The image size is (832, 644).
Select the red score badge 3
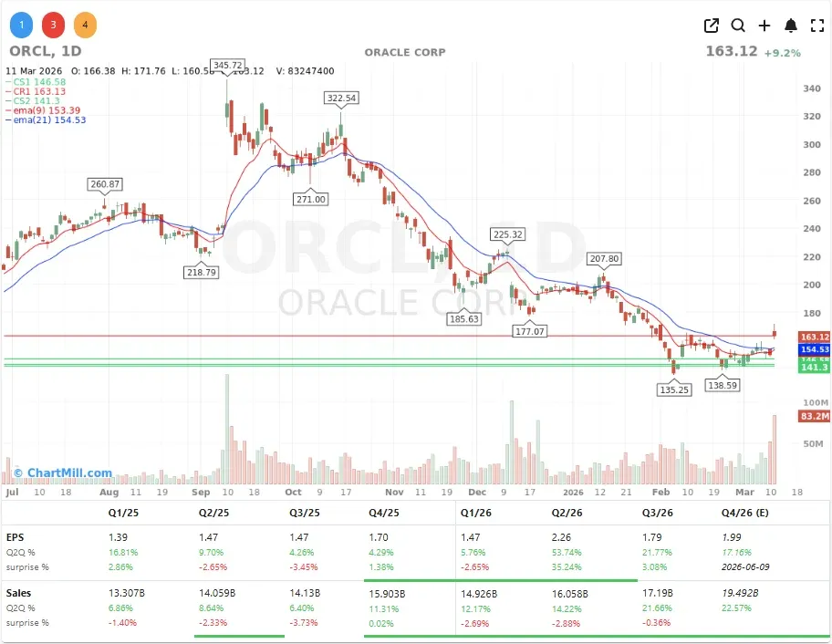[53, 25]
